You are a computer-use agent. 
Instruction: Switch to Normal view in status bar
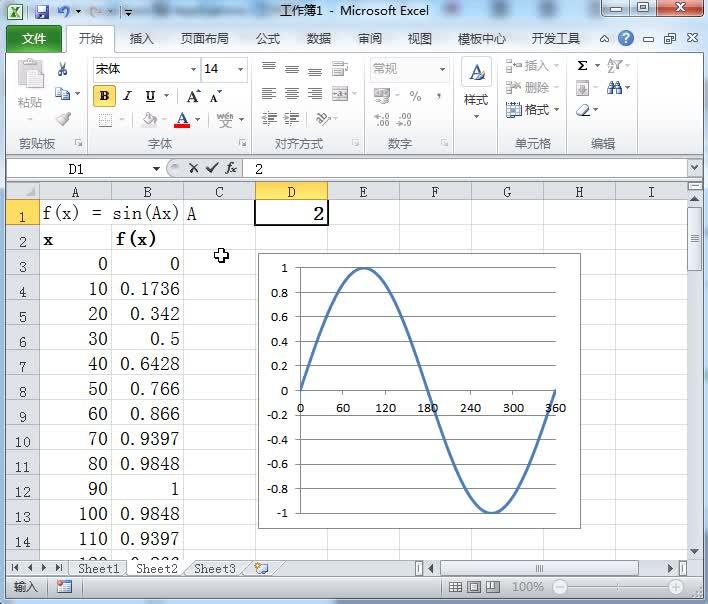pos(455,586)
